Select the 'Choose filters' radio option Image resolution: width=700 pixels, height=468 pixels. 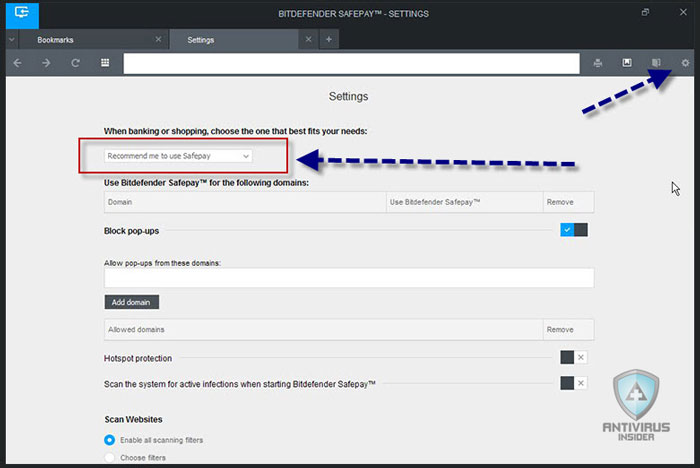(x=109, y=458)
